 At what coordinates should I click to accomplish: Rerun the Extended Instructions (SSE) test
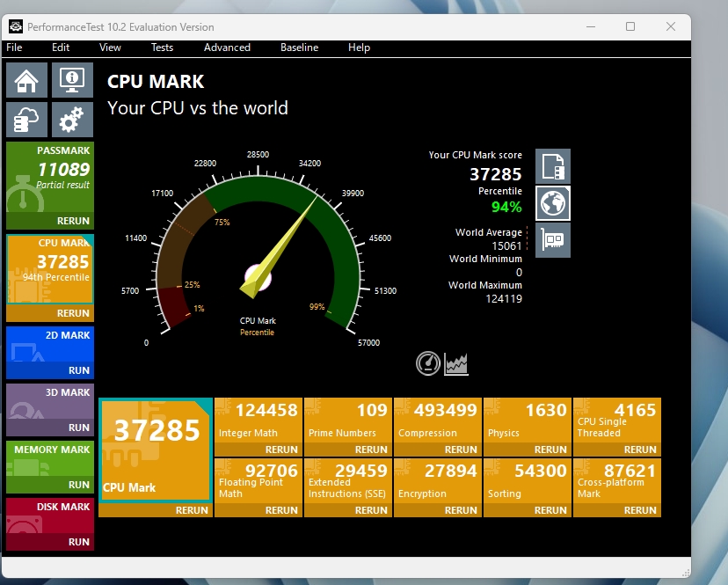coord(348,510)
